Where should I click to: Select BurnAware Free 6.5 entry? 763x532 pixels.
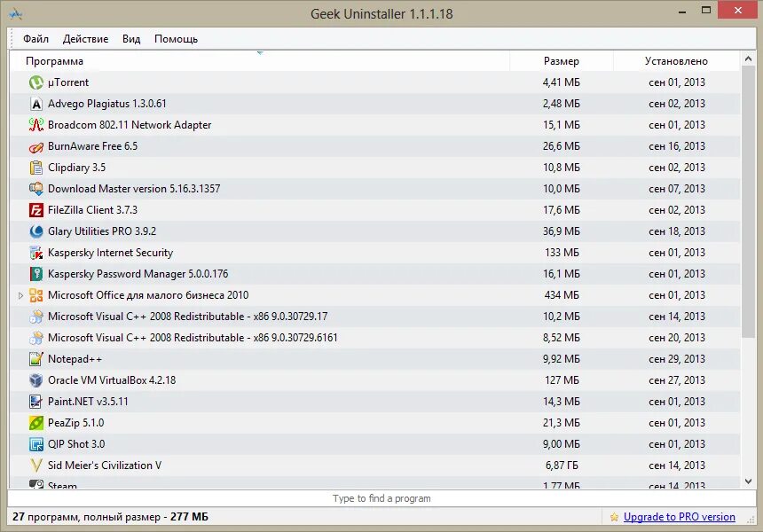92,146
